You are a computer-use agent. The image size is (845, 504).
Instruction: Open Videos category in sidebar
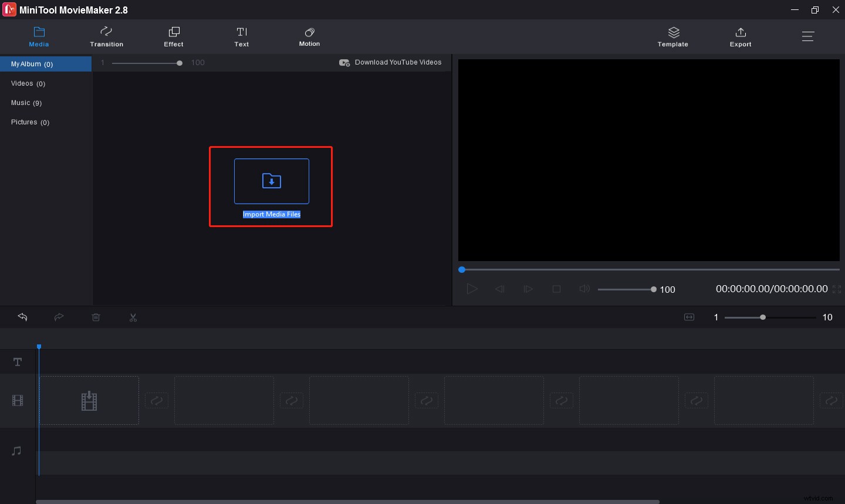28,83
